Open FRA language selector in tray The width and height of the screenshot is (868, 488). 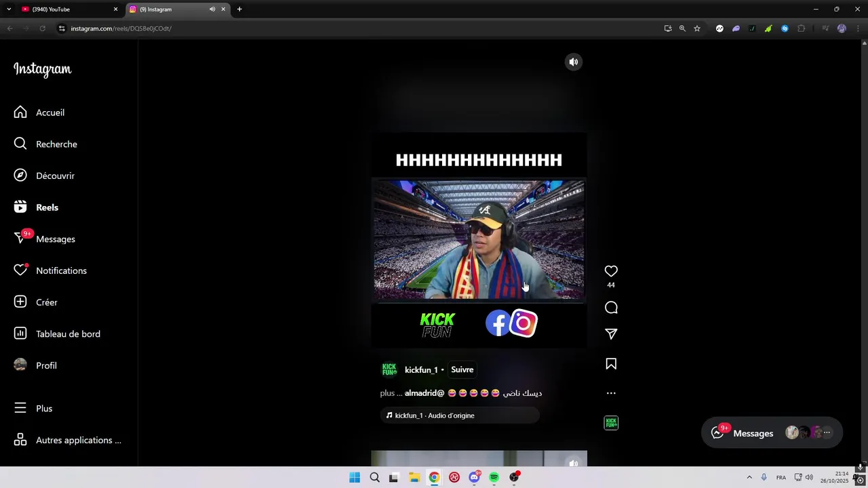(x=781, y=477)
